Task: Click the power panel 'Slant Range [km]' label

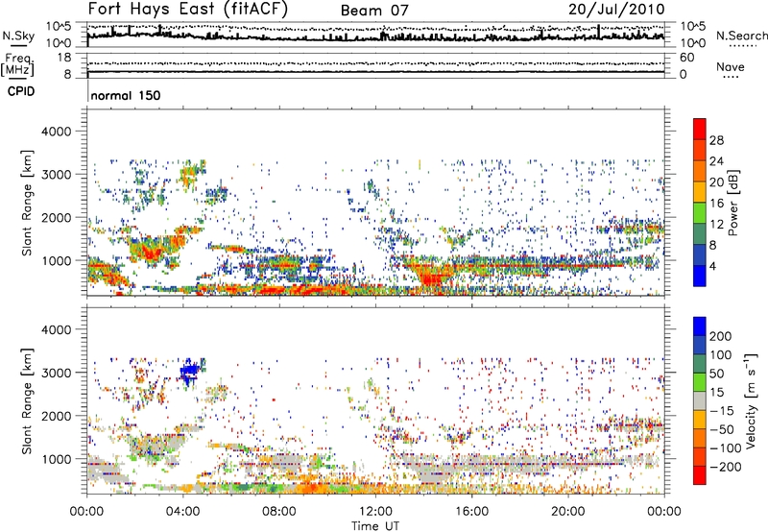Action: pyautogui.click(x=27, y=203)
